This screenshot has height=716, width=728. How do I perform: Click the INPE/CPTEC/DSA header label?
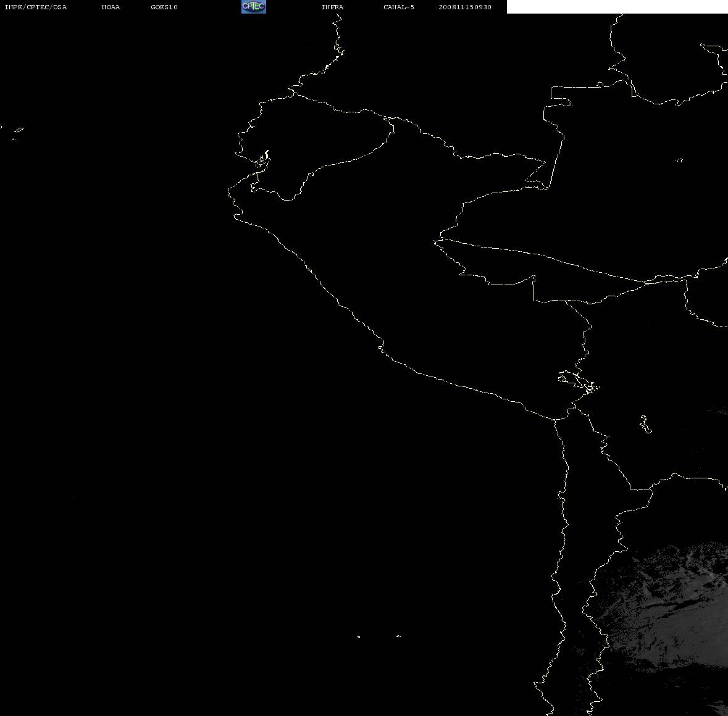coord(36,7)
